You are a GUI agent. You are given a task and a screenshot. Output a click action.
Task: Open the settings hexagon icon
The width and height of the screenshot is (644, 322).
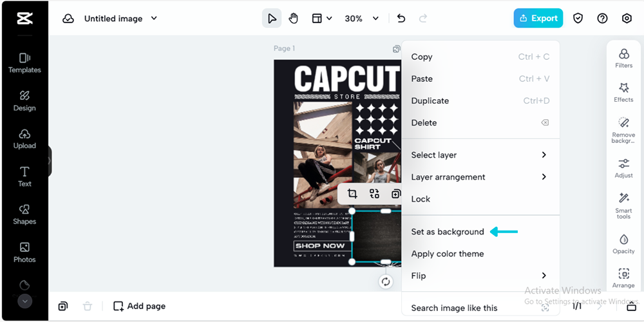point(627,19)
